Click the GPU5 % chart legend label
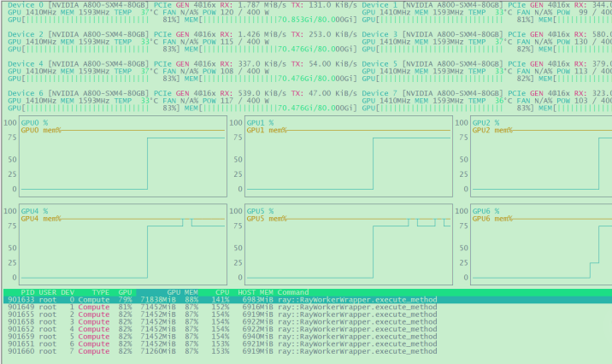 [x=261, y=211]
